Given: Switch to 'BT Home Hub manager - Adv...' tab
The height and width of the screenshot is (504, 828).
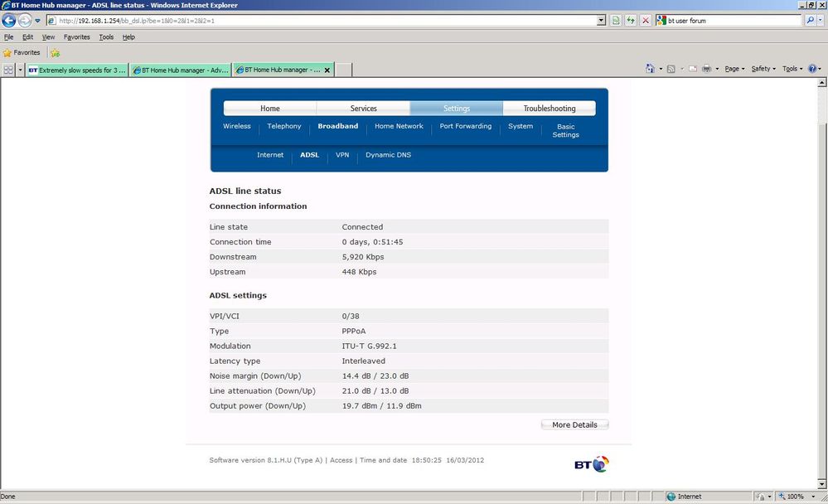Looking at the screenshot, I should coord(181,70).
